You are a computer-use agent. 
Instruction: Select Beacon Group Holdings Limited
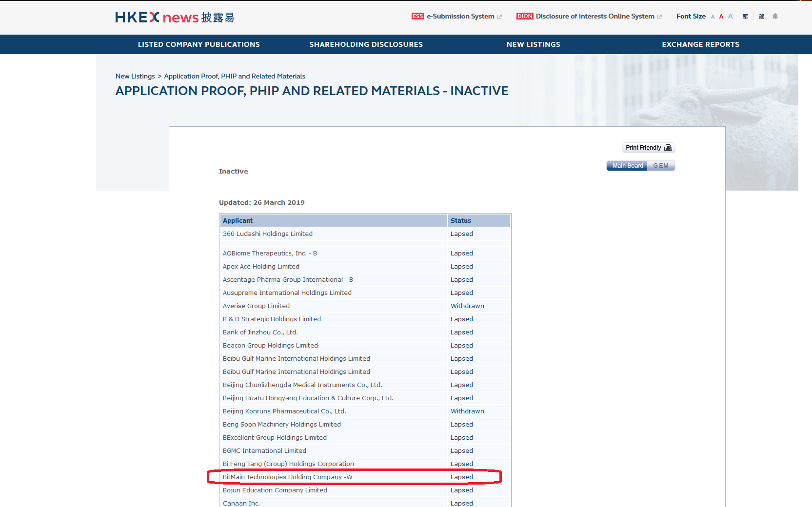point(270,346)
